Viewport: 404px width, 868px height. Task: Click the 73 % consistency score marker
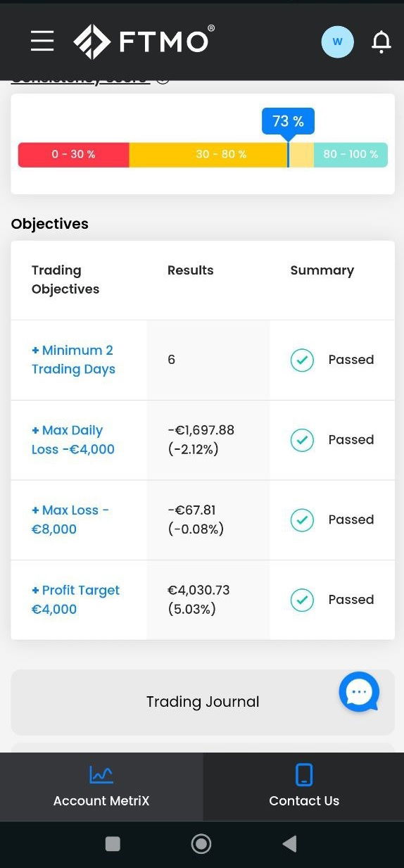pyautogui.click(x=288, y=122)
